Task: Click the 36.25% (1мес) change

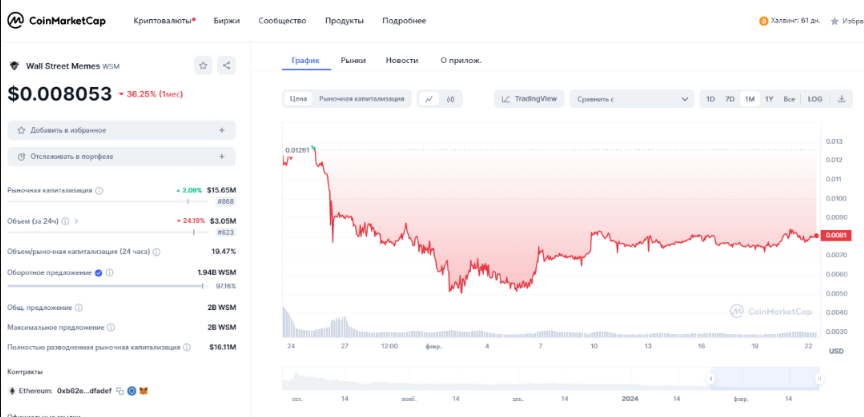Action: [x=151, y=94]
